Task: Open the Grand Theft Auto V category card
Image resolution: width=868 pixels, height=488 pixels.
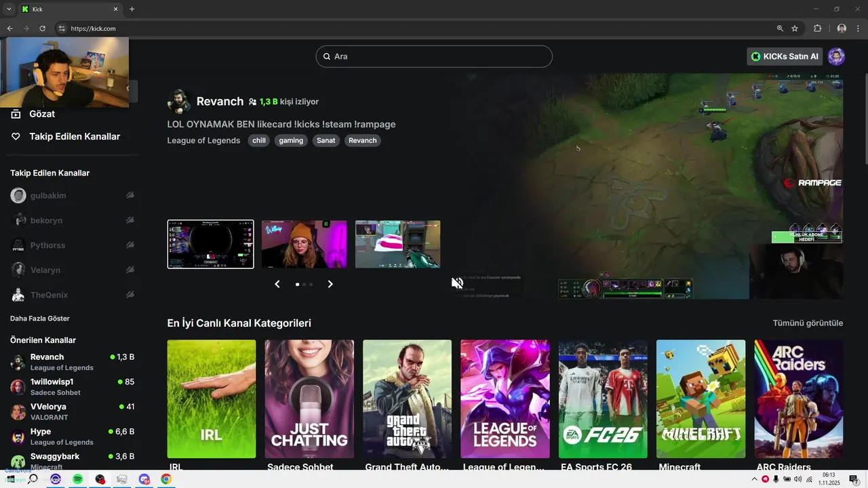Action: pos(407,399)
